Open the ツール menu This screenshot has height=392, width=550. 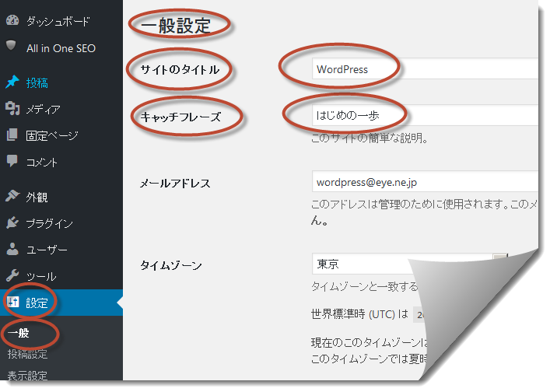coord(41,276)
